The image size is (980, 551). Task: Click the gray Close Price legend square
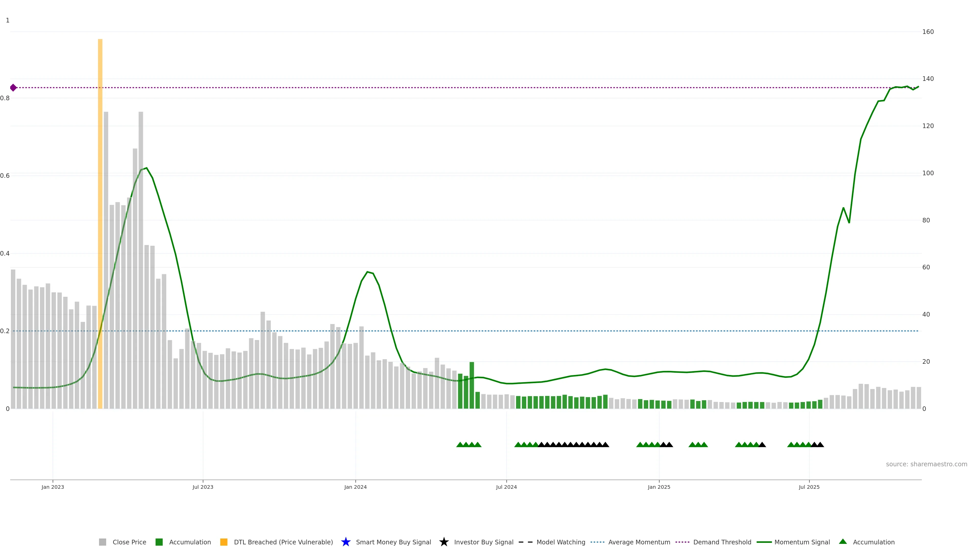[102, 542]
